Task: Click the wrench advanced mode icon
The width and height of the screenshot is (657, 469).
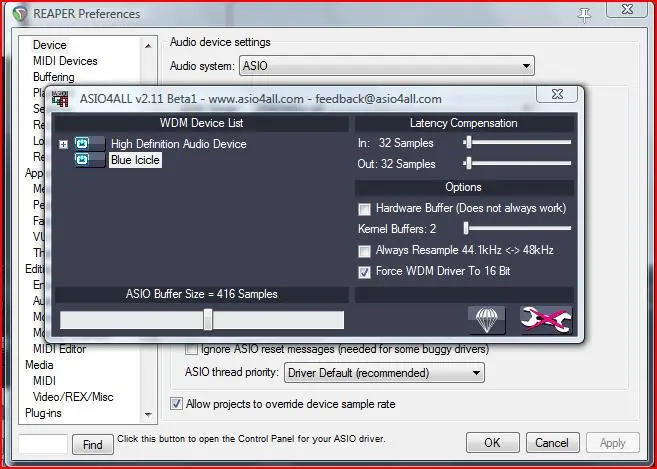Action: pyautogui.click(x=546, y=320)
